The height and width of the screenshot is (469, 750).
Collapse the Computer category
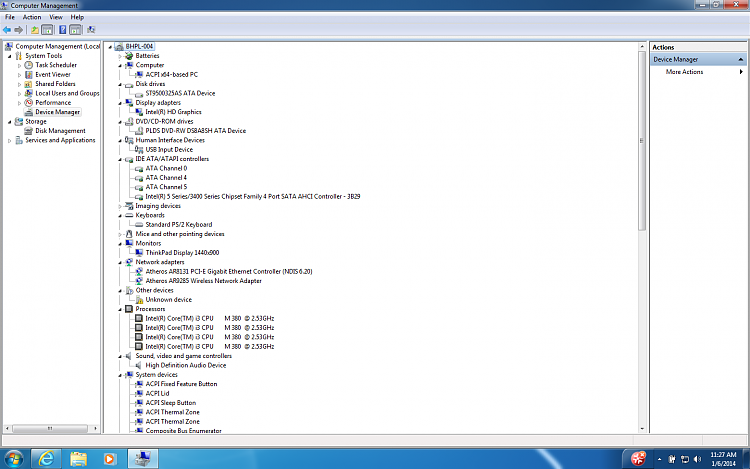120,65
